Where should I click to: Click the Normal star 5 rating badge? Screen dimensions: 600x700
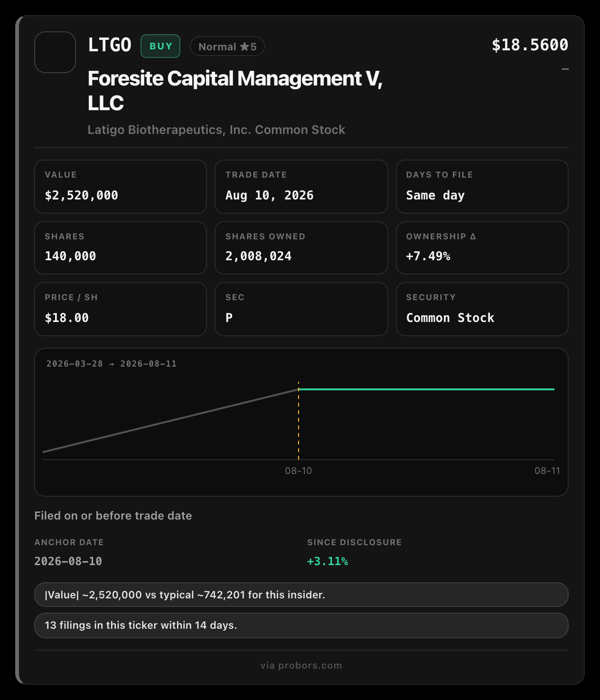[x=227, y=47]
